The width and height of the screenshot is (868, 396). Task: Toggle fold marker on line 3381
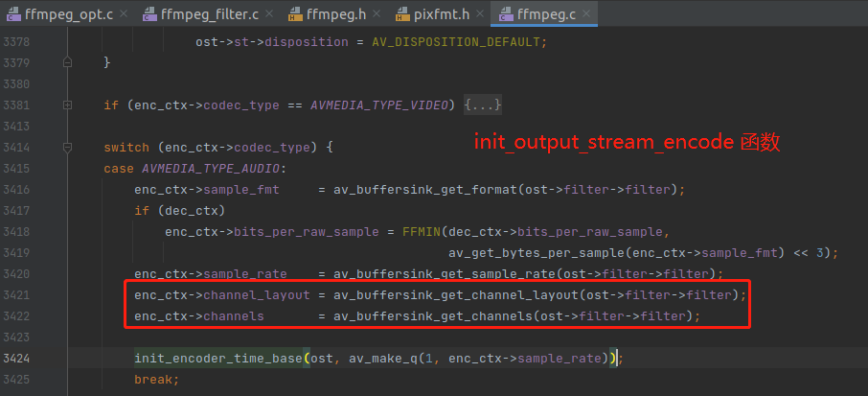pos(68,105)
